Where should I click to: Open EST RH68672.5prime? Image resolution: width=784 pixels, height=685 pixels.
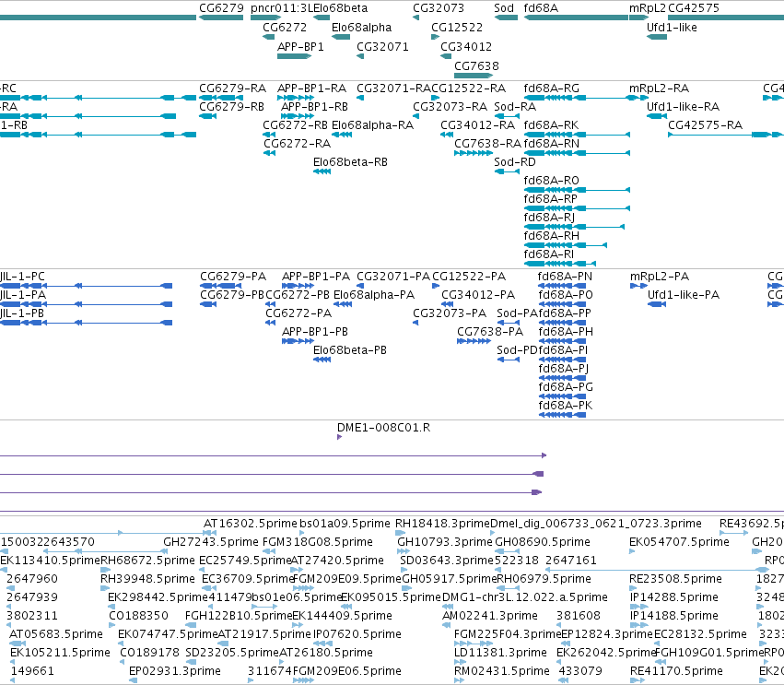tap(105, 570)
